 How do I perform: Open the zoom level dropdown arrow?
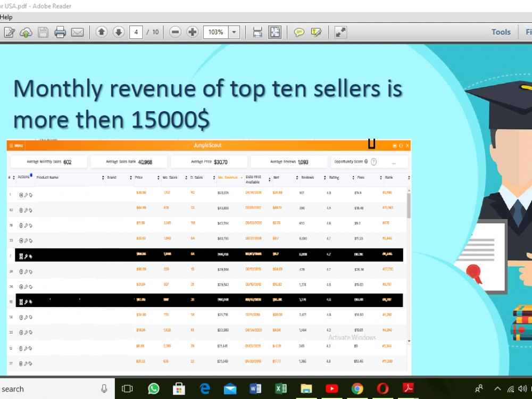coord(234,32)
